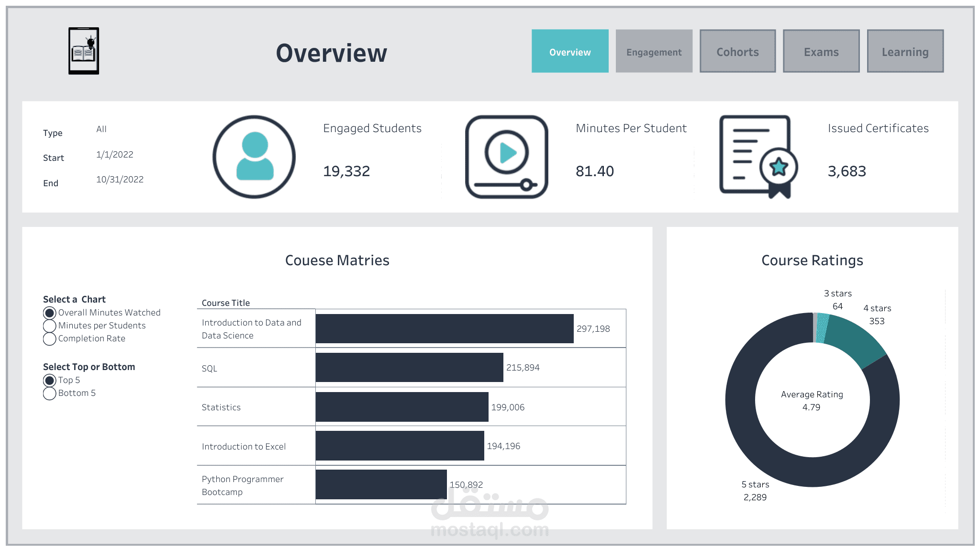
Task: Click the Engaged Students value 19,332
Action: [346, 171]
